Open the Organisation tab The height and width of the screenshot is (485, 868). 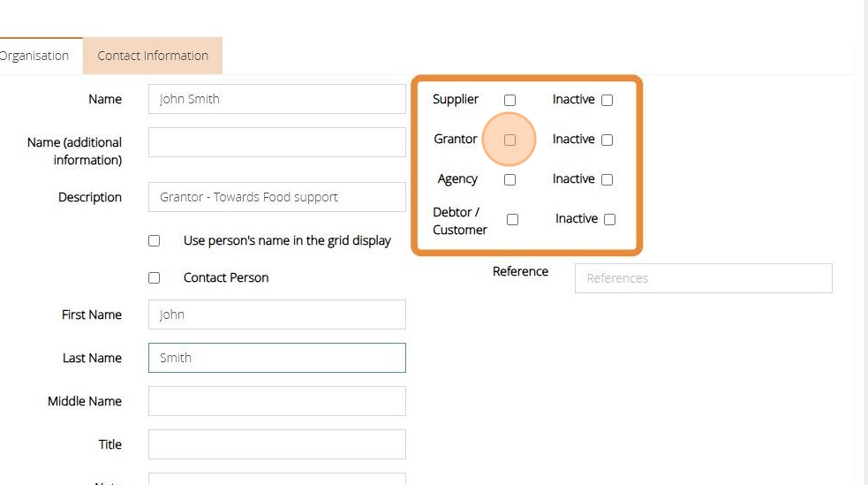click(35, 56)
